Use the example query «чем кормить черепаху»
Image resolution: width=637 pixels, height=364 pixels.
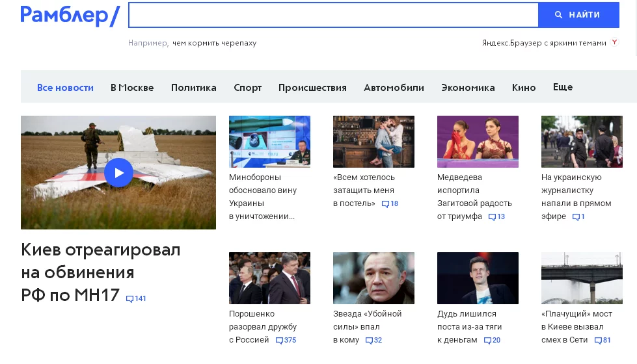215,43
